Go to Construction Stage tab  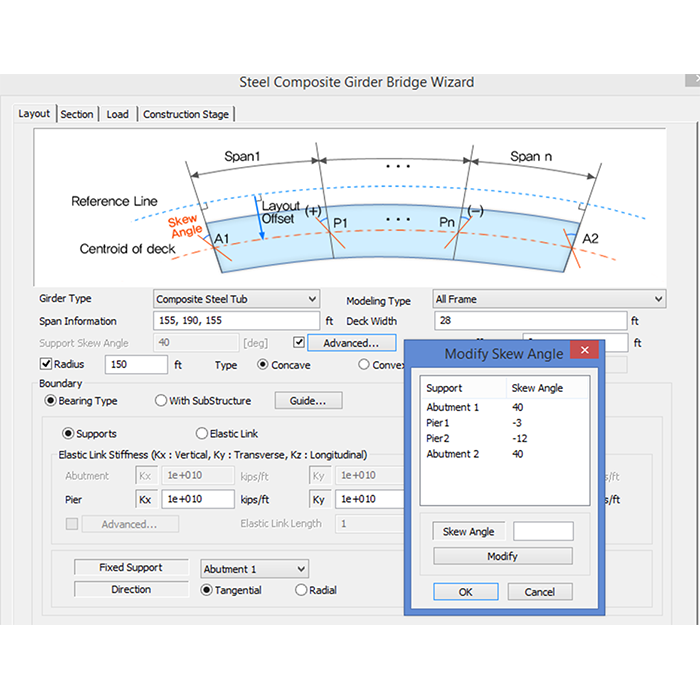186,114
